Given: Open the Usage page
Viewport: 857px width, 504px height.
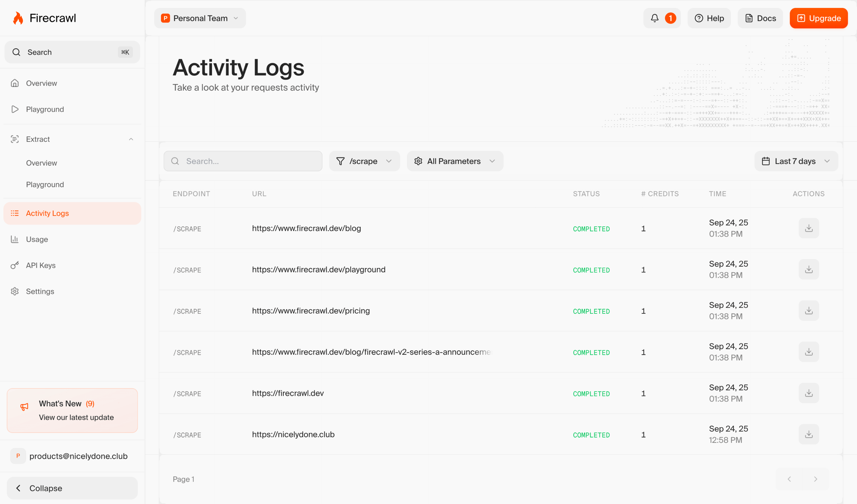Looking at the screenshot, I should [x=72, y=239].
